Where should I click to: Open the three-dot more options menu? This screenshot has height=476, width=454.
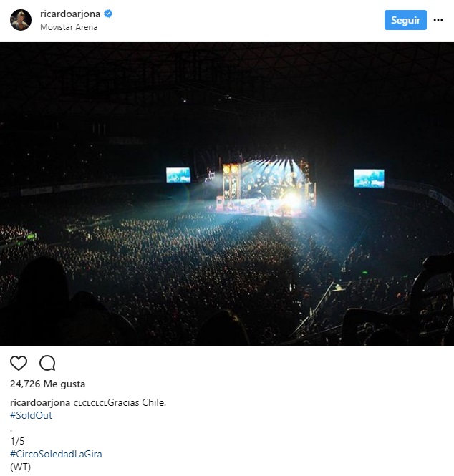click(x=438, y=20)
